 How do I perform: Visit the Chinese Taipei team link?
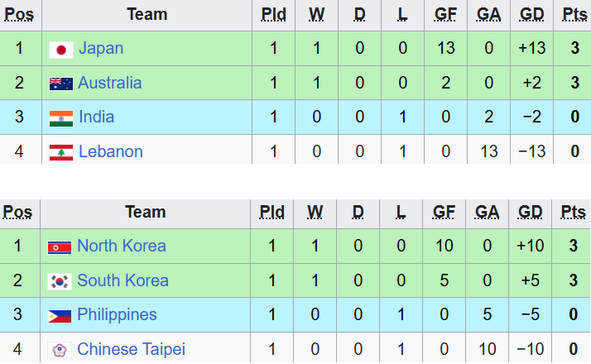point(131,349)
